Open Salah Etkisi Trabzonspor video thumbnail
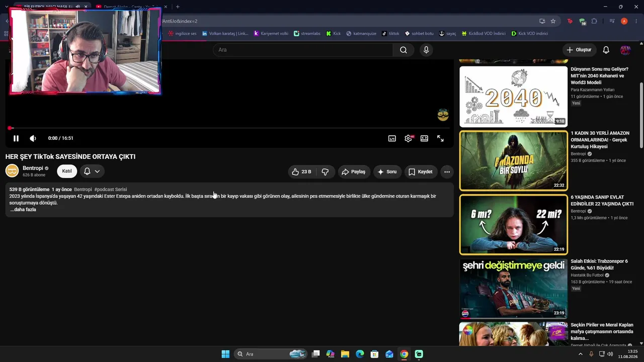Viewport: 644px width, 362px height. click(513, 289)
